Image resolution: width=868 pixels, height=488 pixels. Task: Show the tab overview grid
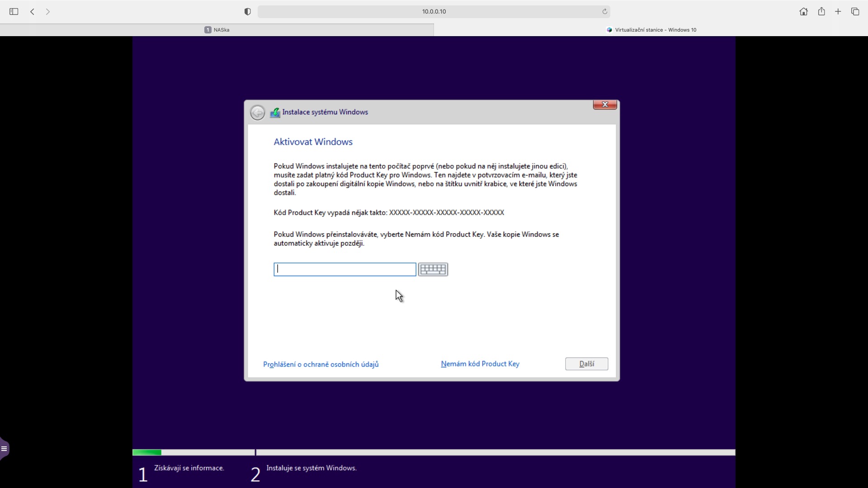click(855, 12)
